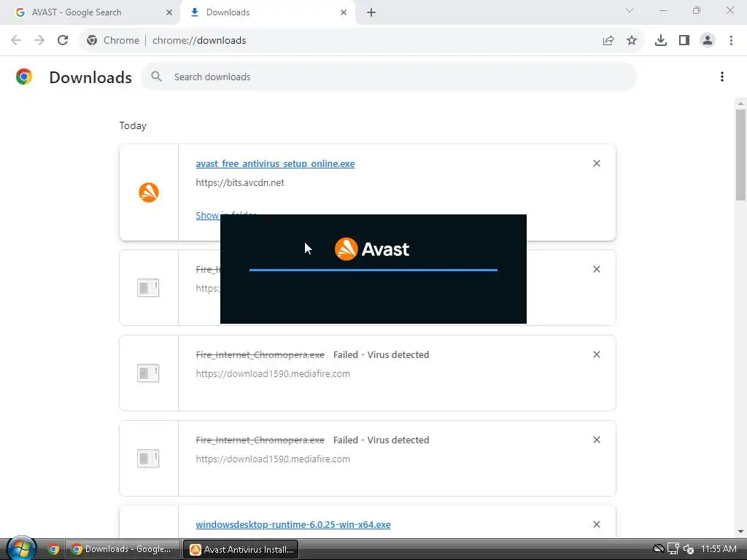Click the browser forward arrow
Screen dimensions: 747x560
pos(39,41)
